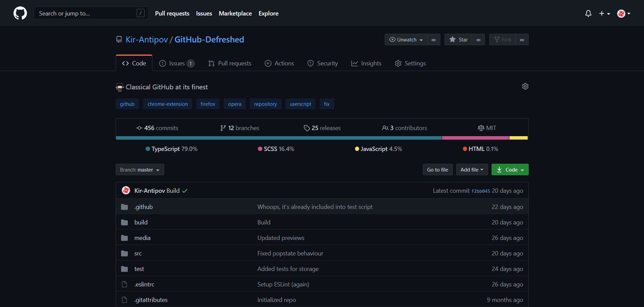Expand the Branch: master dropdown
This screenshot has height=307, width=644.
coord(140,170)
